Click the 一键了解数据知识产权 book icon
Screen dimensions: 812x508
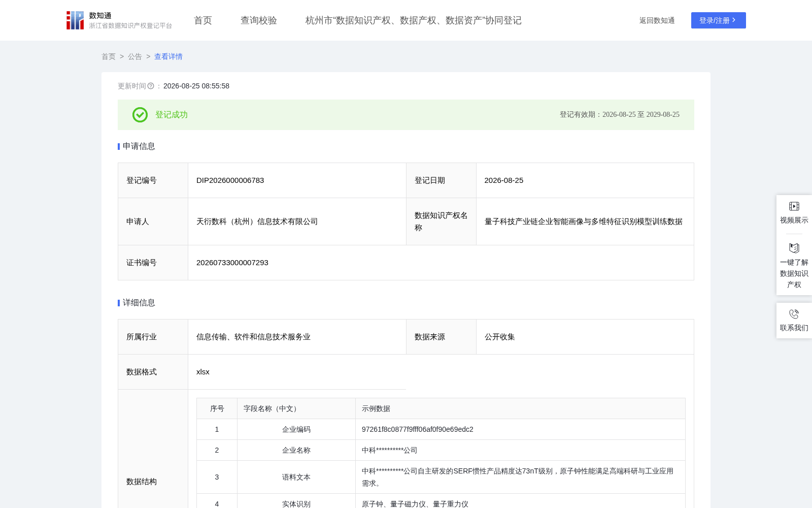pos(794,248)
